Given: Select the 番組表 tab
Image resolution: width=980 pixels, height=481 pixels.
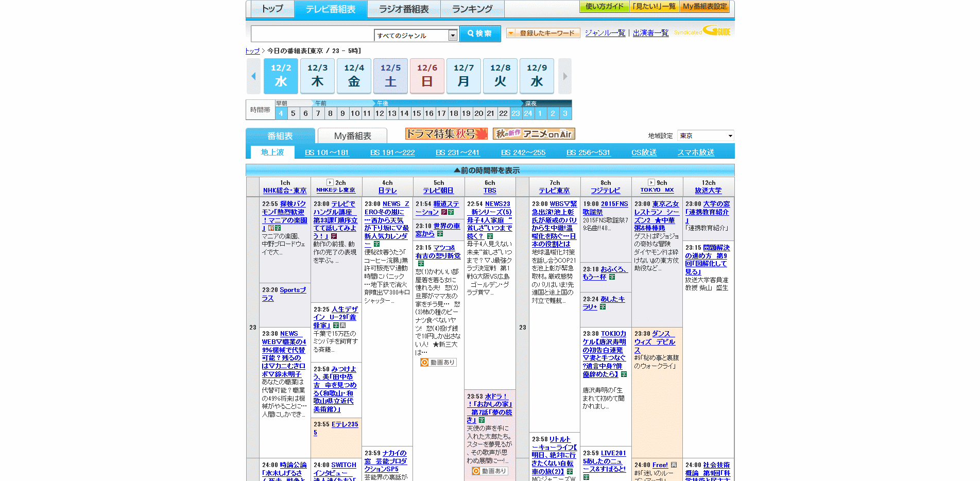Looking at the screenshot, I should pyautogui.click(x=280, y=136).
